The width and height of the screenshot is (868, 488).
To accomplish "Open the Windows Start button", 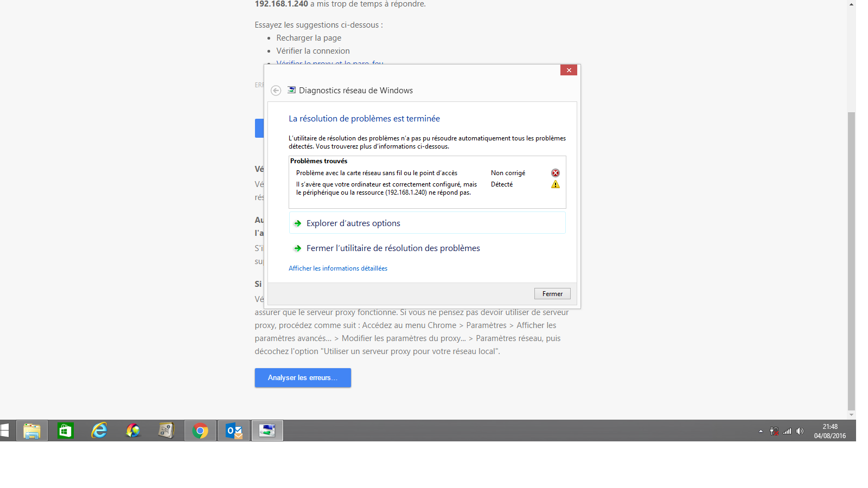I will [5, 431].
